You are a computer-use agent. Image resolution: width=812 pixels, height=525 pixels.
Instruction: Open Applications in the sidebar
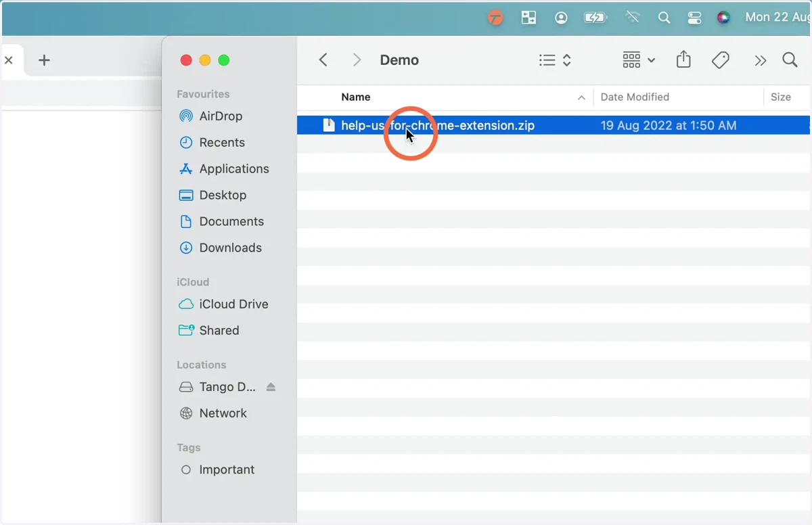click(x=224, y=169)
